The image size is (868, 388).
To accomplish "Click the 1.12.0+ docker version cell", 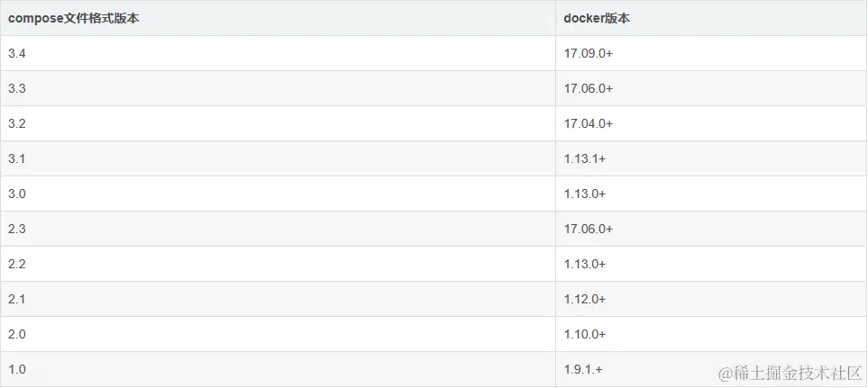I will click(711, 299).
